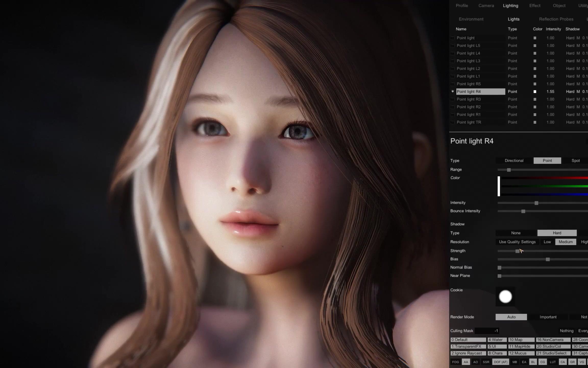Toggle the 4:Water culling layer

coord(497,340)
